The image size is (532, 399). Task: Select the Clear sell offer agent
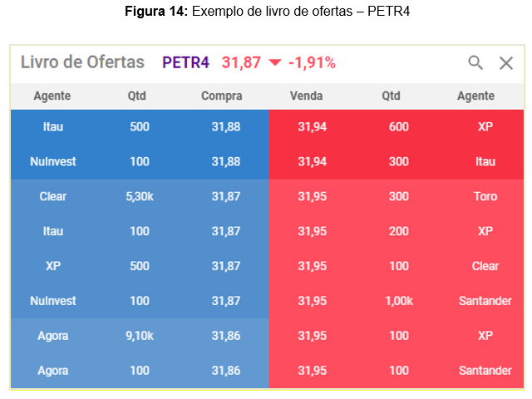pyautogui.click(x=485, y=266)
